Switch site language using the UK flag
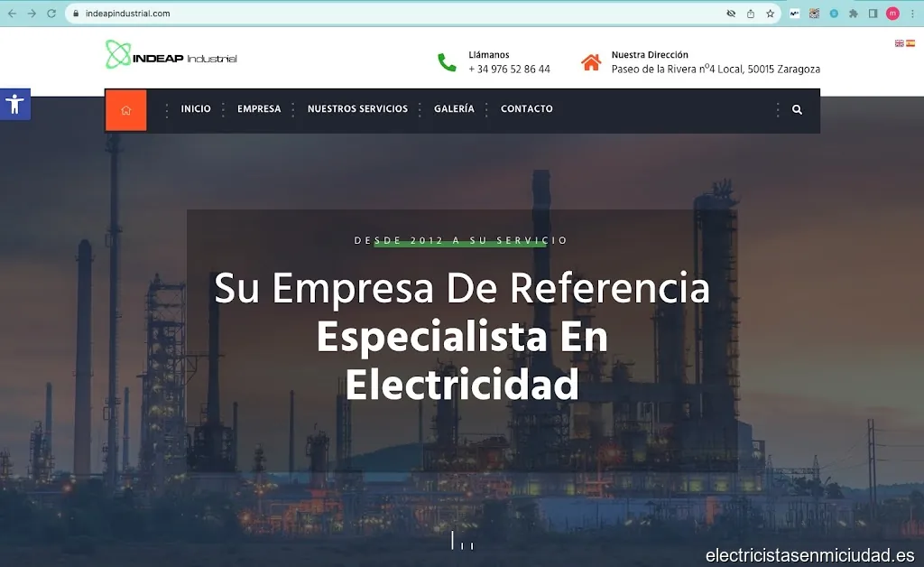Screen dimensions: 924x567 (899, 42)
